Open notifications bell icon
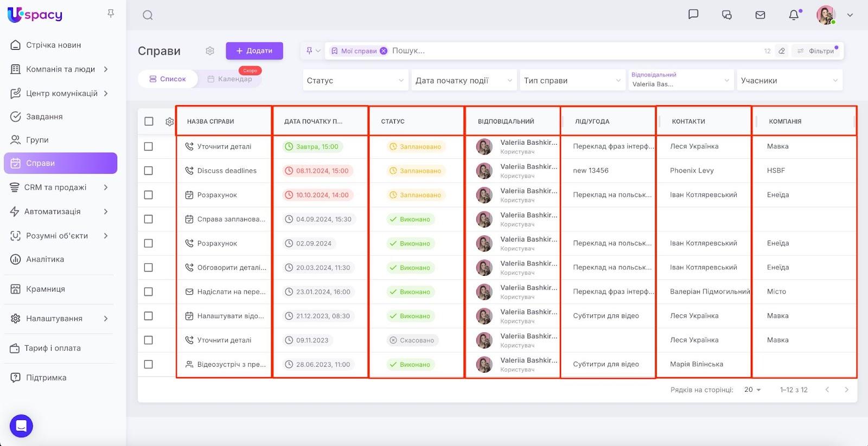 point(794,15)
